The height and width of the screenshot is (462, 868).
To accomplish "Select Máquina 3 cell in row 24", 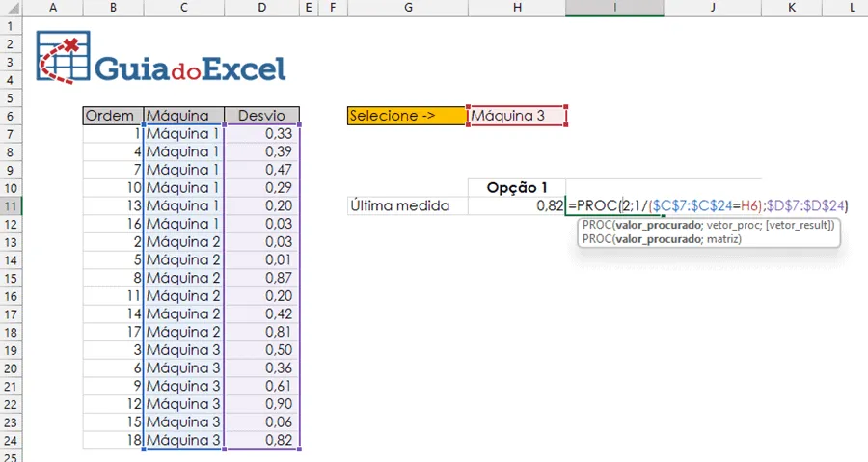I will coord(184,440).
